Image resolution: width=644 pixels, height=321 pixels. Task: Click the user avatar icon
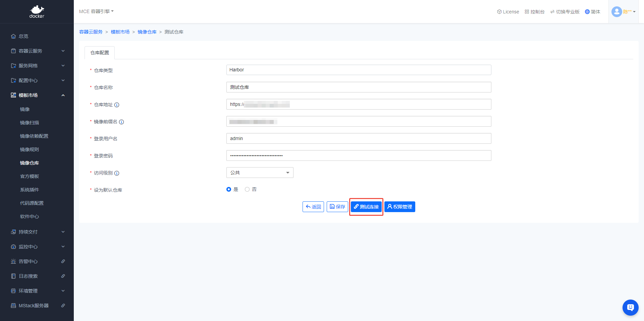(616, 12)
